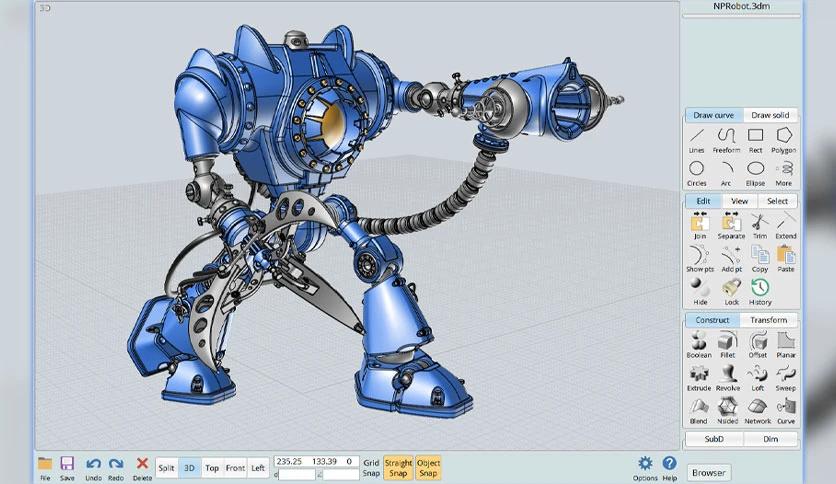Open the History command
Screen dimensions: 836x484
click(760, 292)
